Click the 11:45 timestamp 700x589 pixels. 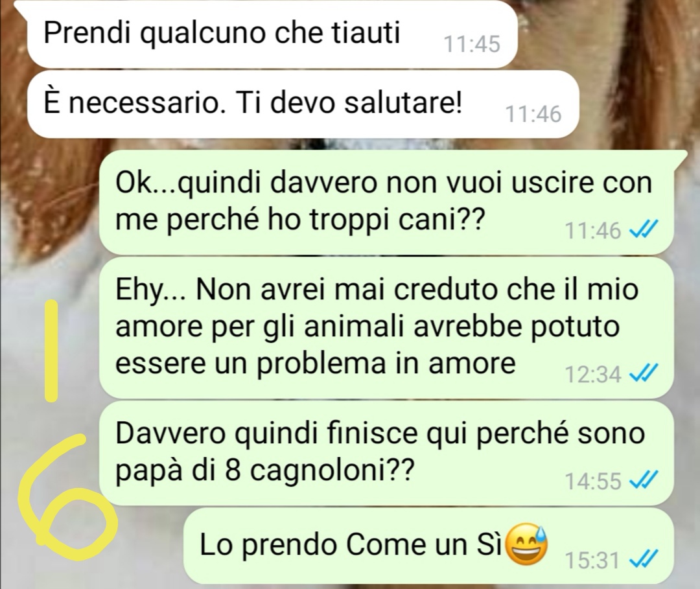coord(472,44)
